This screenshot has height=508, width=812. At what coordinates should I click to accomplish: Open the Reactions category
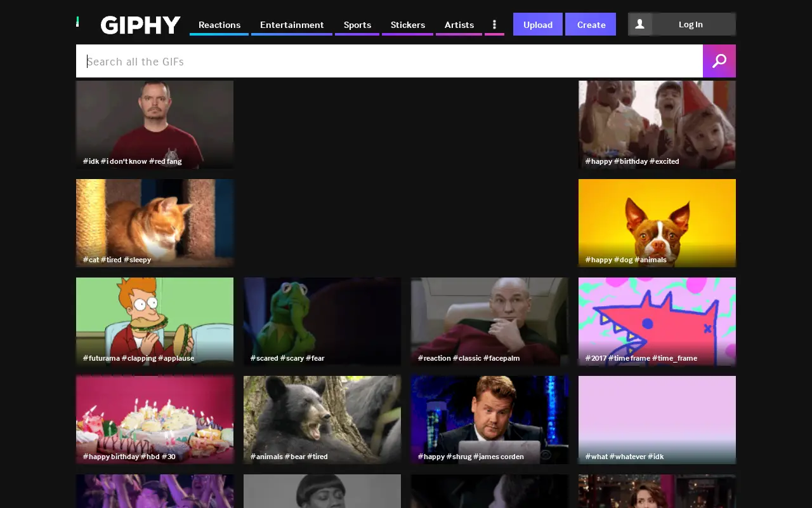[219, 25]
